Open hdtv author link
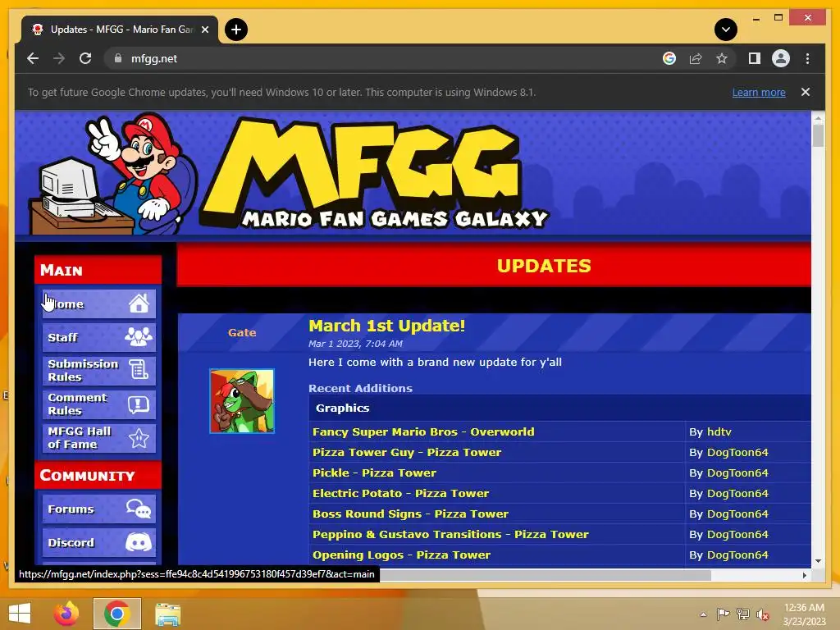This screenshot has height=630, width=840. [719, 431]
